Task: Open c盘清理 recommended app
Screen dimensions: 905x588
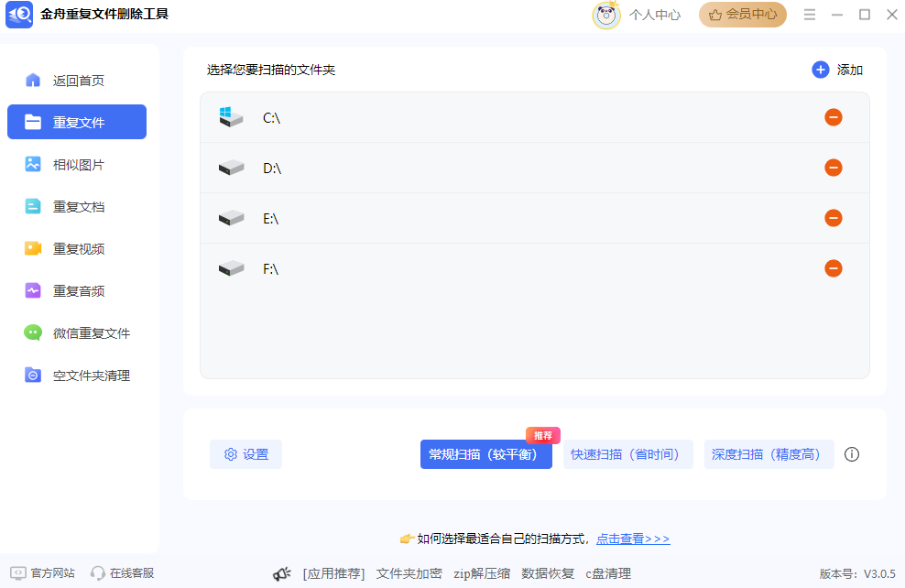Action: [608, 573]
